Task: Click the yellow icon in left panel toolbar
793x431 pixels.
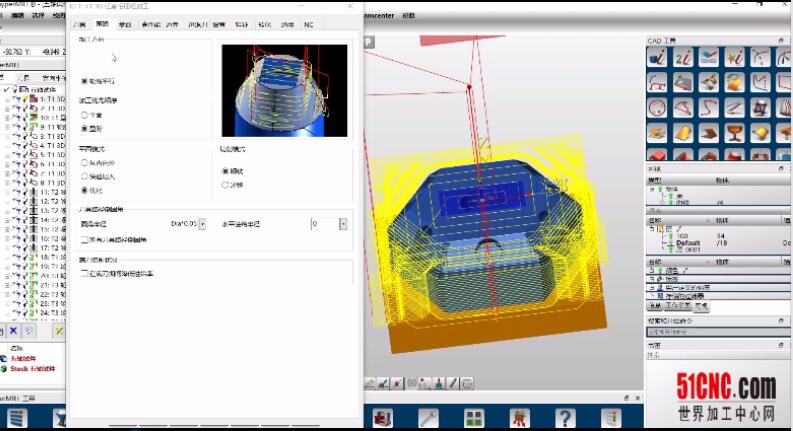Action: click(x=59, y=330)
